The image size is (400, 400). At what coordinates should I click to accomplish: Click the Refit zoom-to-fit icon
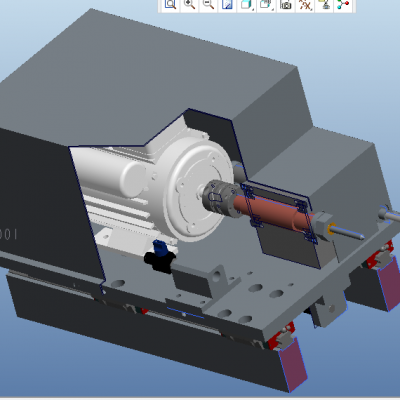170,4
